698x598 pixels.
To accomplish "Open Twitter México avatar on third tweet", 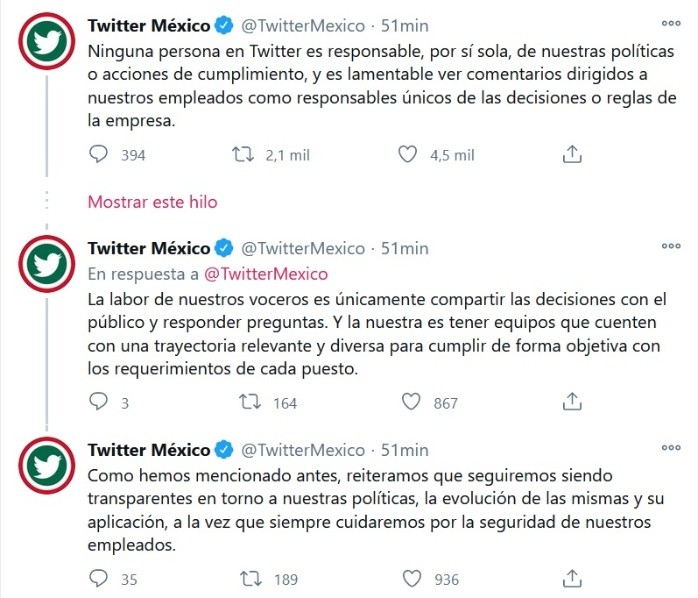I will [x=45, y=467].
